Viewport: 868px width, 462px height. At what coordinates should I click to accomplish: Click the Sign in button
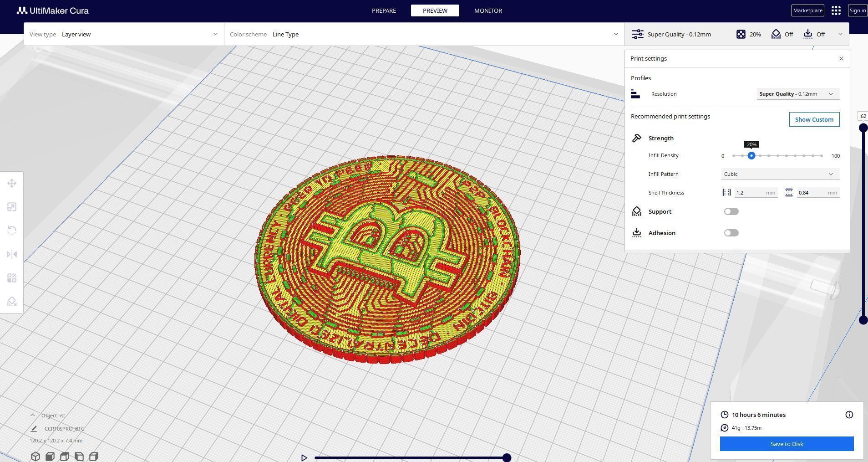click(x=858, y=10)
